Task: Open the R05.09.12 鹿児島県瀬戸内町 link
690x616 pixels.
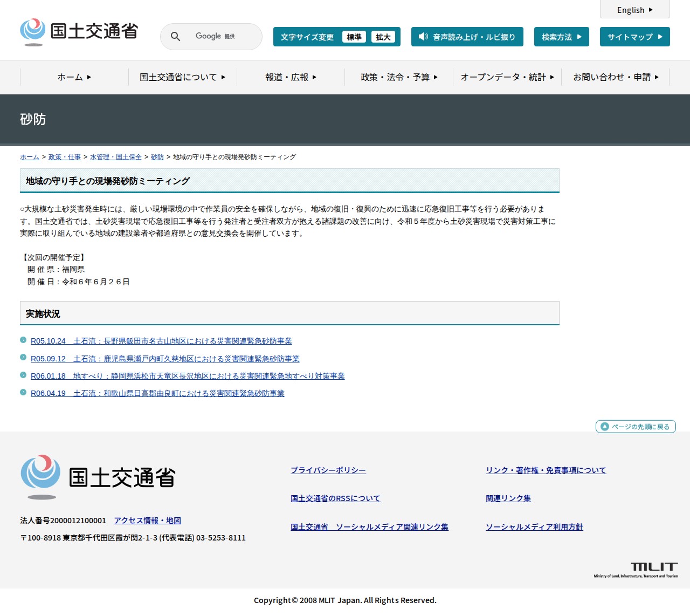Action: coord(165,359)
